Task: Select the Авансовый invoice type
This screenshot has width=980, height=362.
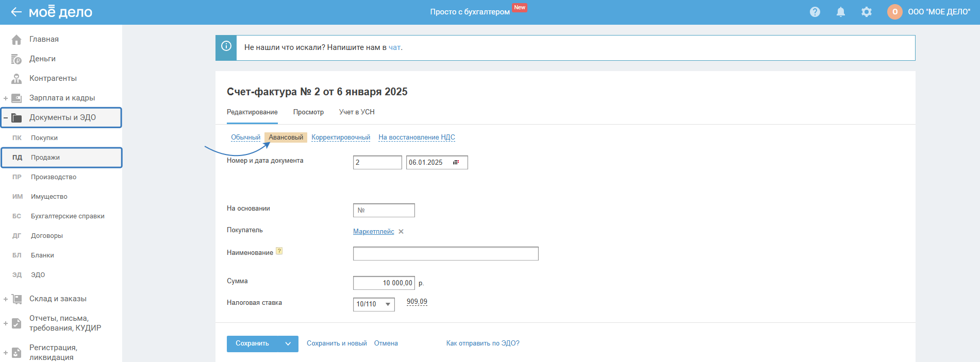Action: tap(286, 137)
